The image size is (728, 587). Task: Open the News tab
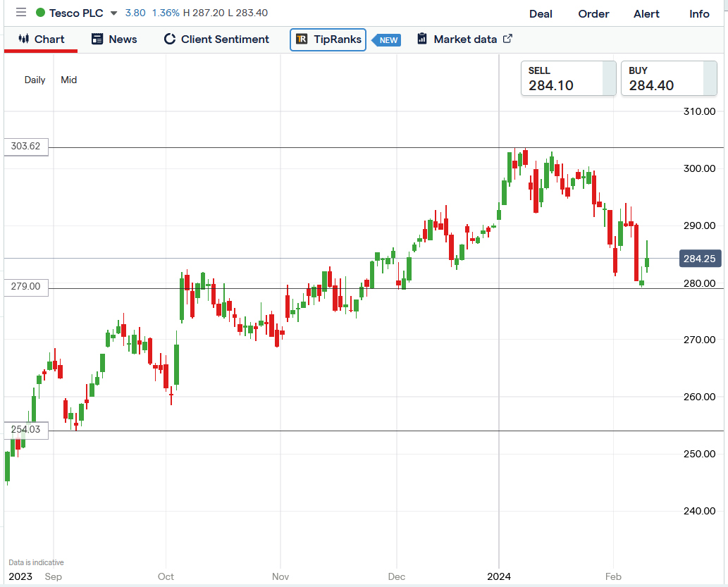click(114, 39)
